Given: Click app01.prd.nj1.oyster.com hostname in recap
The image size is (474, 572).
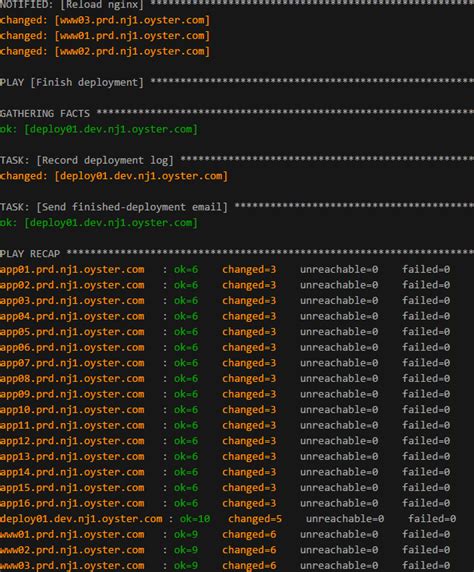Looking at the screenshot, I should [72, 270].
